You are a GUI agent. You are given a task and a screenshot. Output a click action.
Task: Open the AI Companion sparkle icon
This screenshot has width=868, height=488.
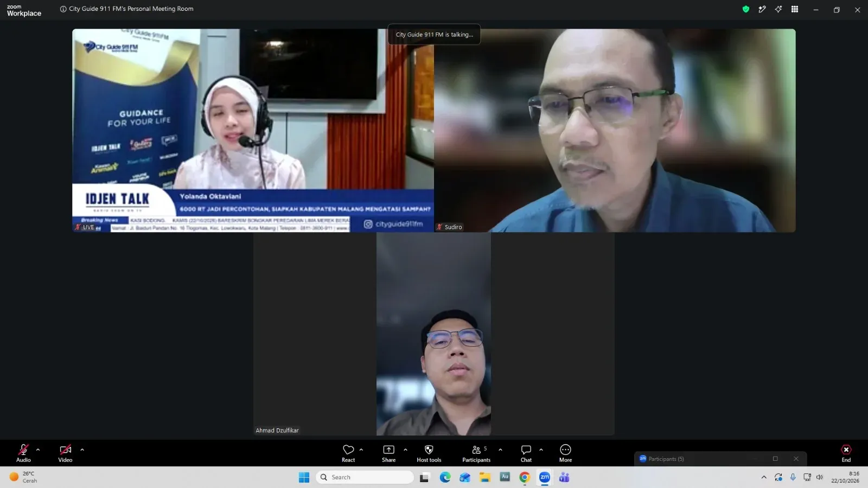(778, 9)
